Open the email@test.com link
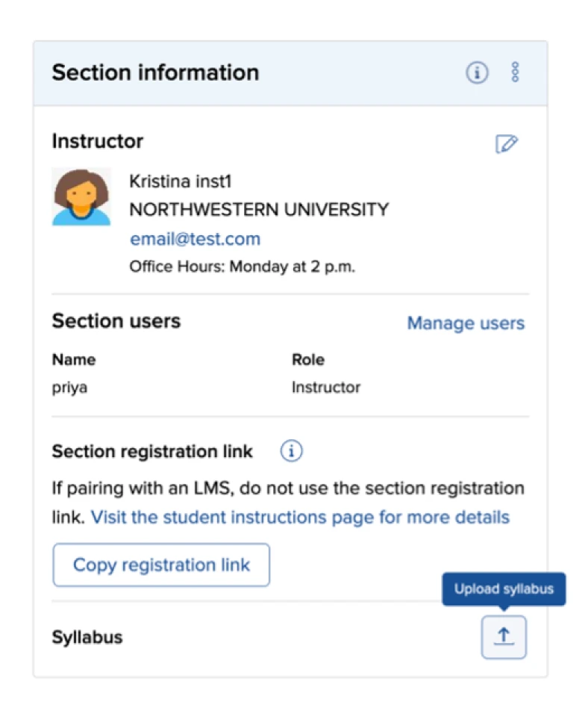588x705 pixels. [195, 239]
